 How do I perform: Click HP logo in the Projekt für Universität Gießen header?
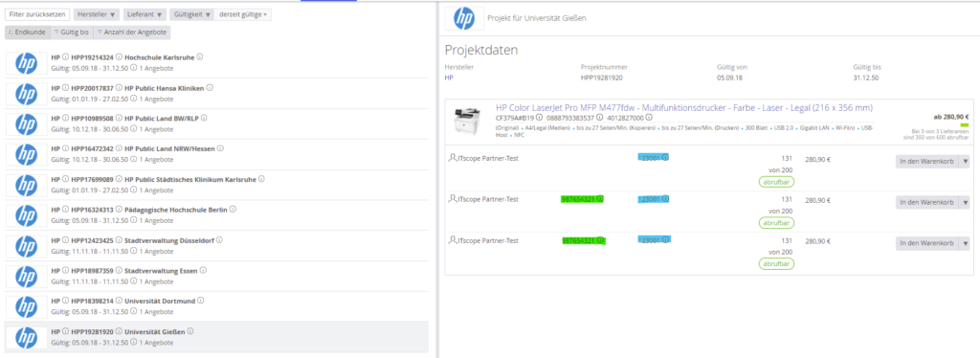click(x=464, y=18)
